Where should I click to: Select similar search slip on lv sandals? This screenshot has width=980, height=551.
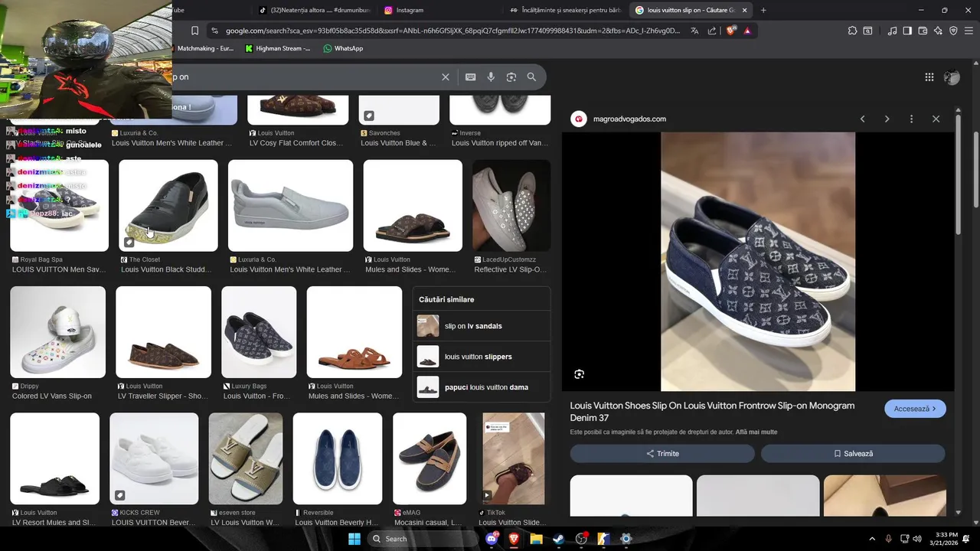(482, 326)
